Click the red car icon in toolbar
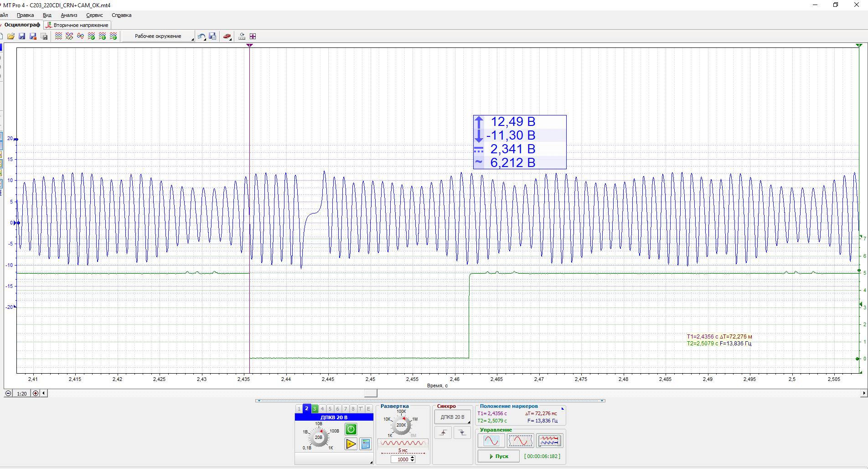Viewport: 868px width, 469px height. pos(227,36)
